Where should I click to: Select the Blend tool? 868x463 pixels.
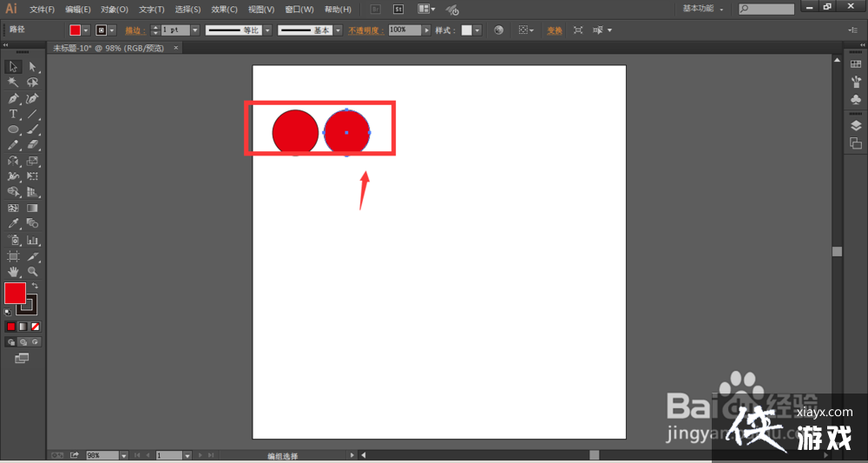(x=33, y=224)
